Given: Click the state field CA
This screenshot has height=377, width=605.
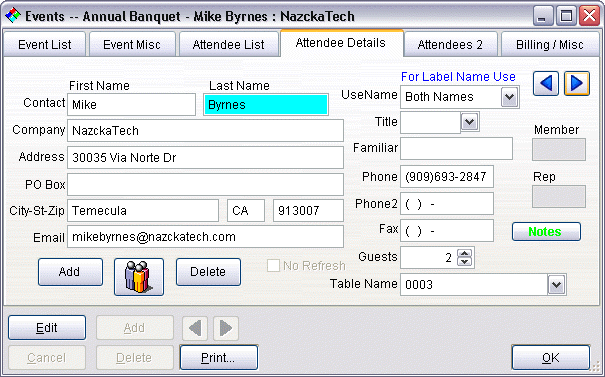Looking at the screenshot, I should click(x=246, y=210).
